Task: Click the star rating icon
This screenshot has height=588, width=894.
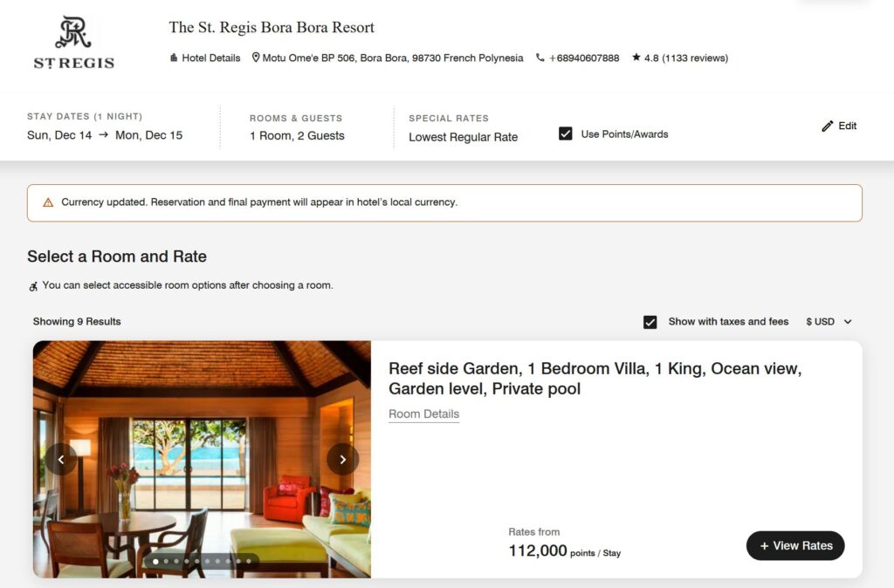Action: [x=636, y=58]
